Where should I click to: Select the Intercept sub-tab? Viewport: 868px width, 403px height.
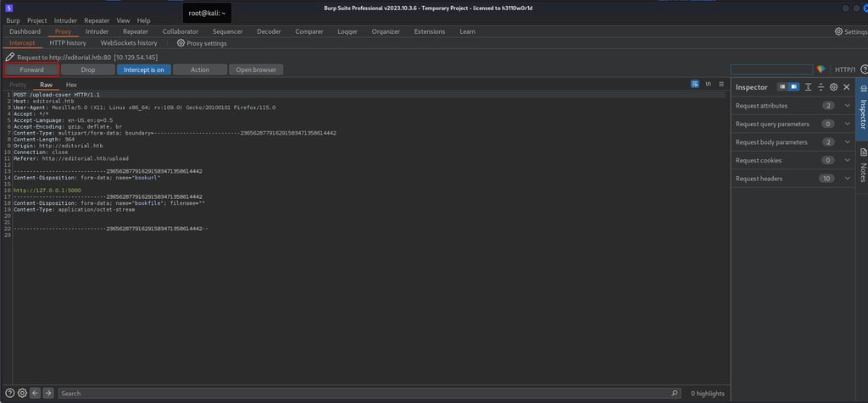(x=22, y=43)
